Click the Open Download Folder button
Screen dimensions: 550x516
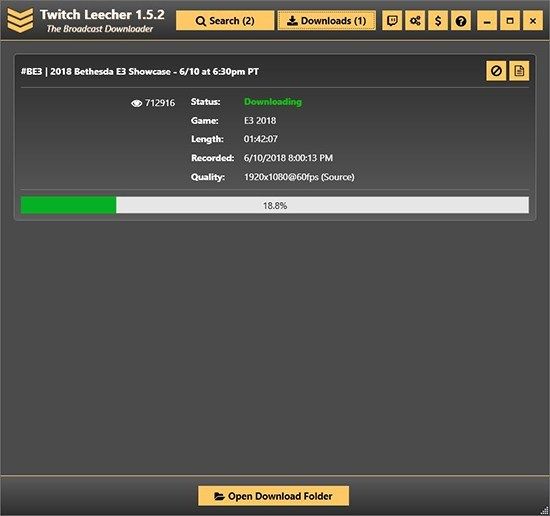click(274, 496)
